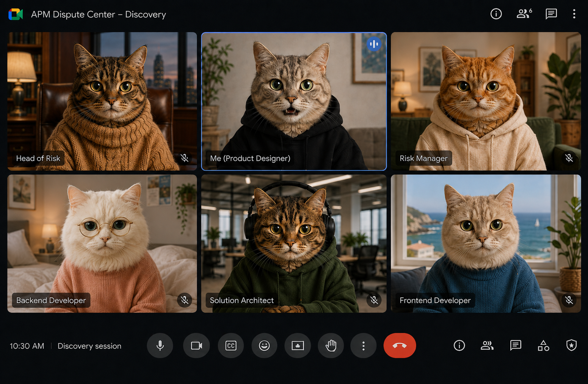The width and height of the screenshot is (588, 384).
Task: Open more options in the call controls
Action: (364, 345)
